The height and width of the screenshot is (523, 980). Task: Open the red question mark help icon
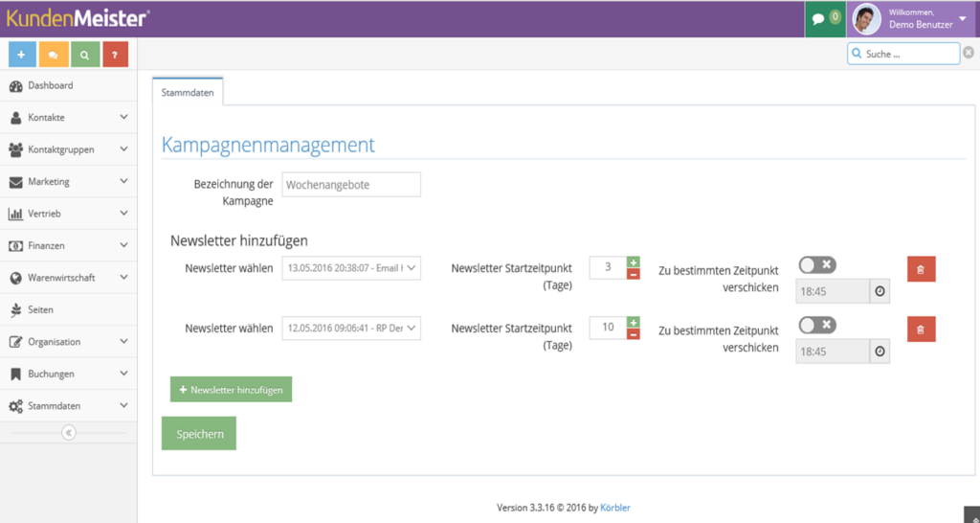tap(115, 55)
